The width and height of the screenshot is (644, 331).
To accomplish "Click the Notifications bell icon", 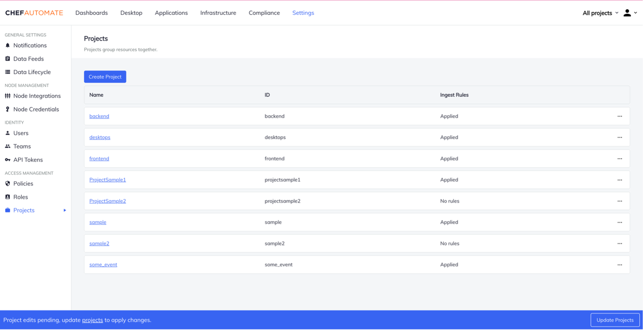I will pos(7,46).
